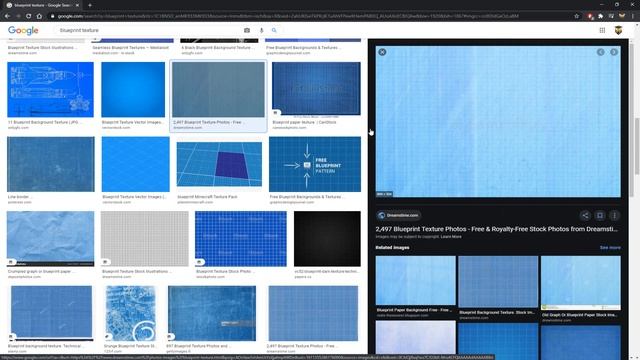
Task: Select Blueprint paper texture CanStock thumbnail
Action: click(316, 89)
